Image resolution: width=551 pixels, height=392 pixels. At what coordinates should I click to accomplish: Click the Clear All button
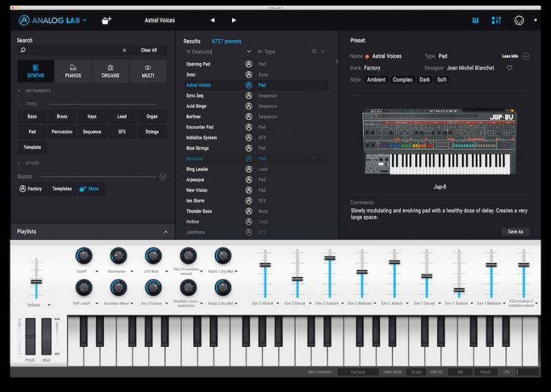click(x=149, y=50)
